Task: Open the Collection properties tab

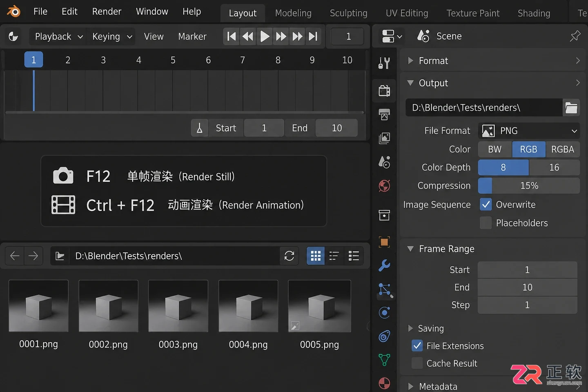Action: tap(384, 215)
